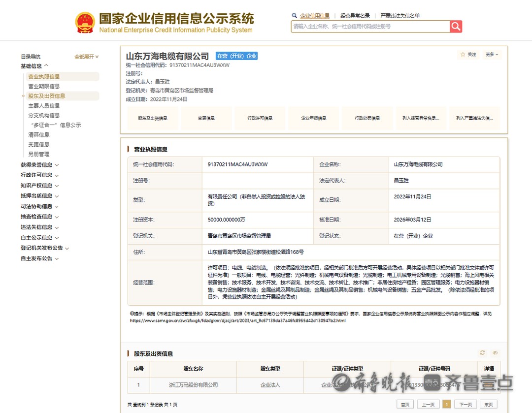Expand 登记机关发布公告 in sidebar
This screenshot has width=532, height=413.
pyautogui.click(x=45, y=248)
